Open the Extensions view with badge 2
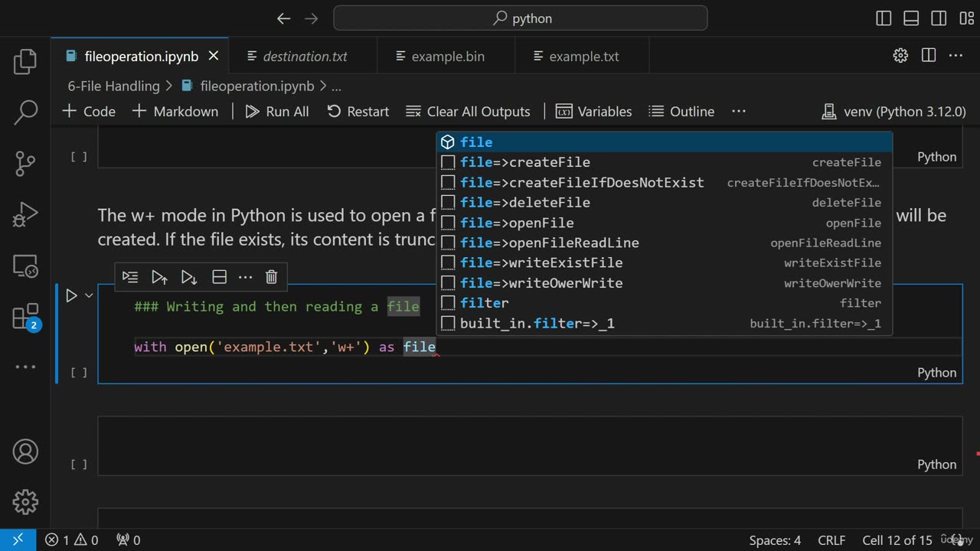Screen dimensions: 980x551 (x=25, y=317)
